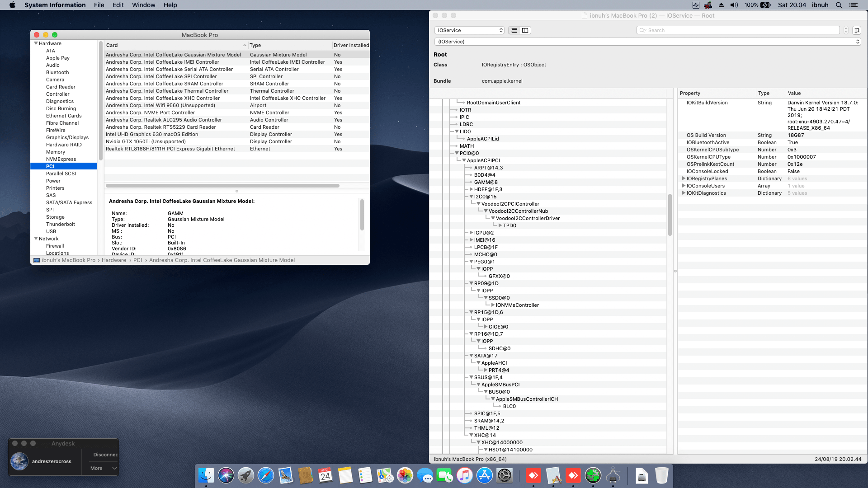
Task: Open System Information caliper icon in Dock
Action: coord(613,475)
